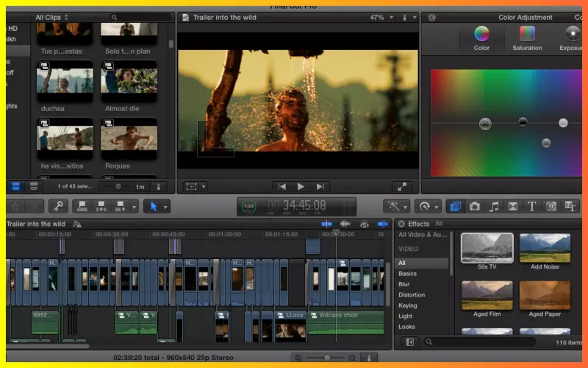Insert selected clip into storyline

(x=101, y=206)
